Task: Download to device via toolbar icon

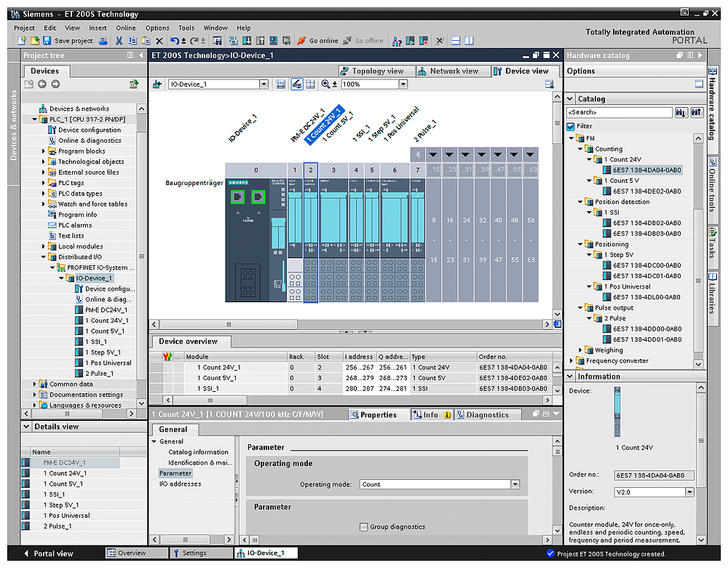Action: click(248, 41)
